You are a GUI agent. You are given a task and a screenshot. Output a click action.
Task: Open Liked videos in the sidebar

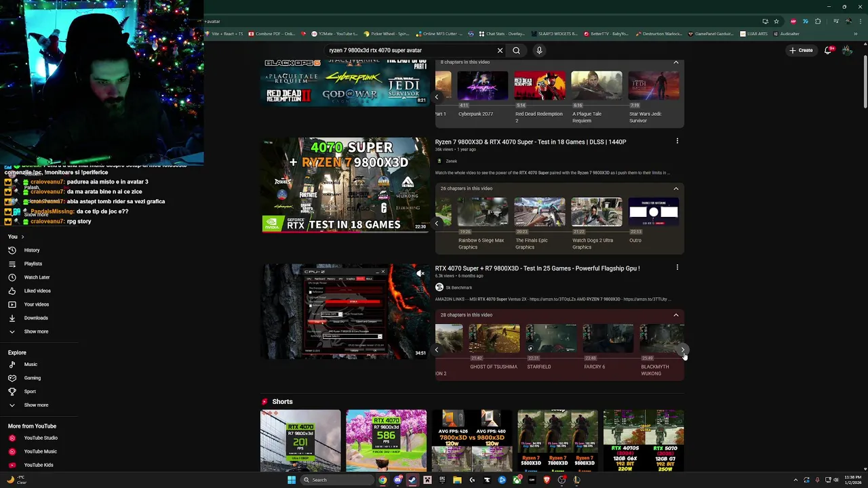[37, 291]
